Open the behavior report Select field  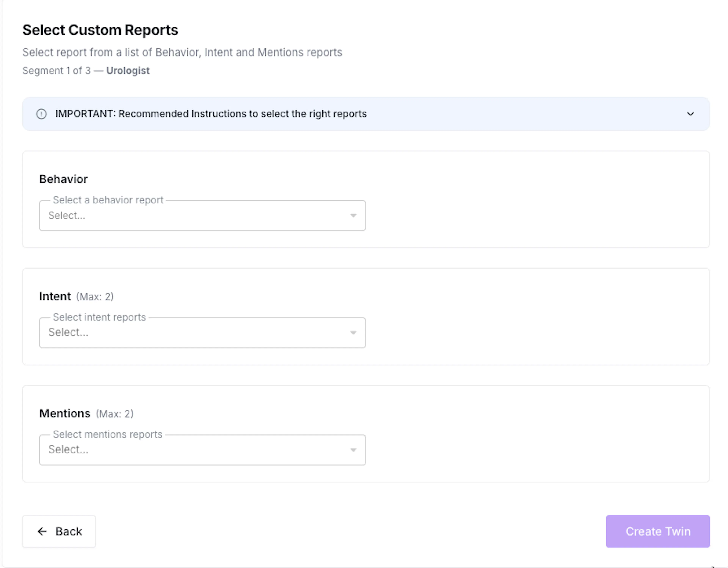[x=202, y=215]
